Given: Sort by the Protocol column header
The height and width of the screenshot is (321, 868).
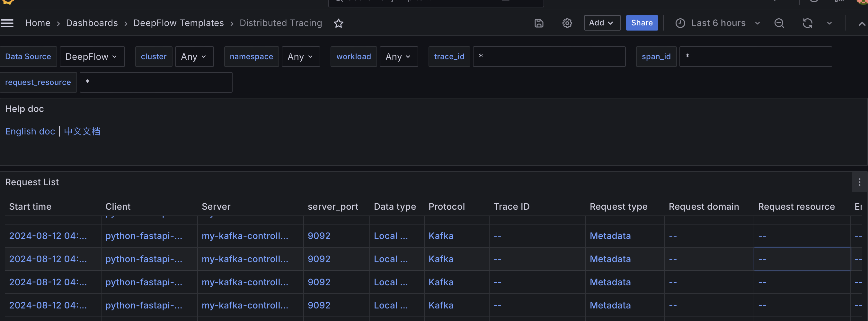Looking at the screenshot, I should 447,206.
